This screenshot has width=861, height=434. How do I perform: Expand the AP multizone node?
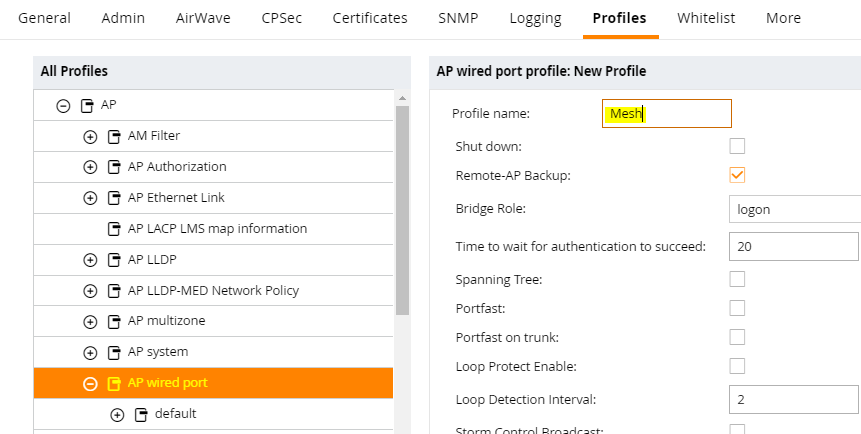click(x=90, y=321)
